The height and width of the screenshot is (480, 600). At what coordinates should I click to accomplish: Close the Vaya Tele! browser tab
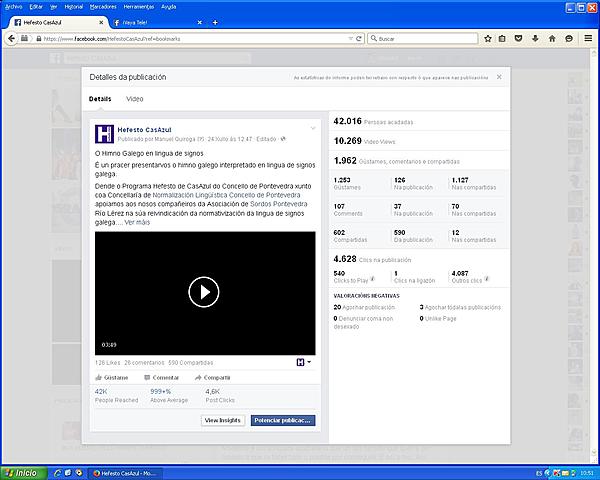(x=199, y=23)
